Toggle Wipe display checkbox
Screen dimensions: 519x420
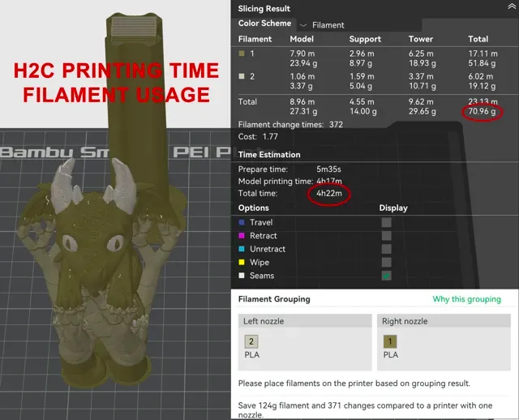[386, 263]
